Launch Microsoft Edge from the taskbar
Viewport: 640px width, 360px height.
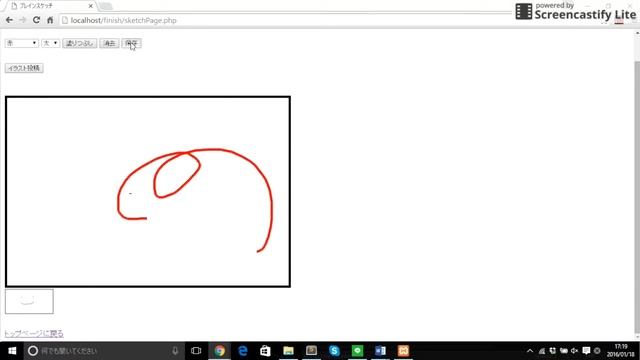pyautogui.click(x=243, y=351)
